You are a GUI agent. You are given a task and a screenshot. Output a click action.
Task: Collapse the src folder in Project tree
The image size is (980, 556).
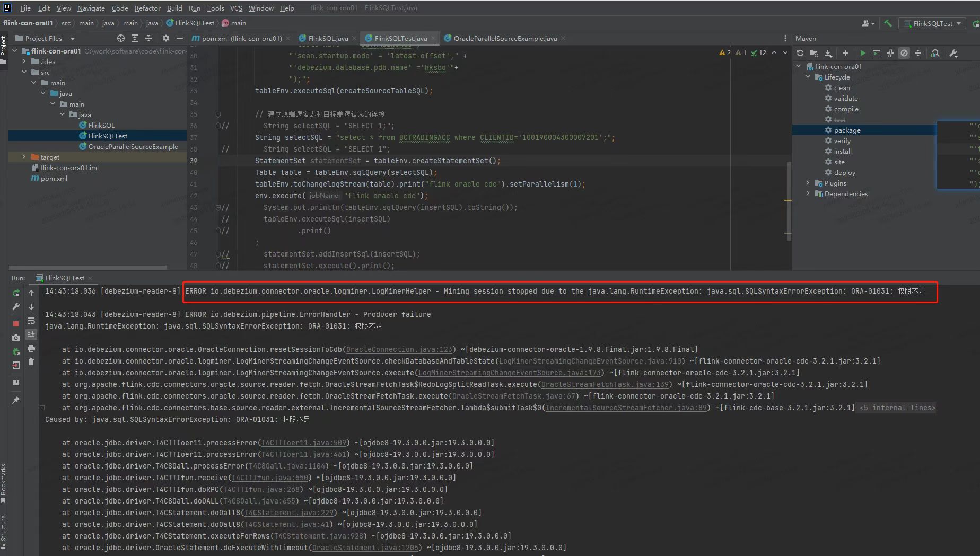click(24, 72)
